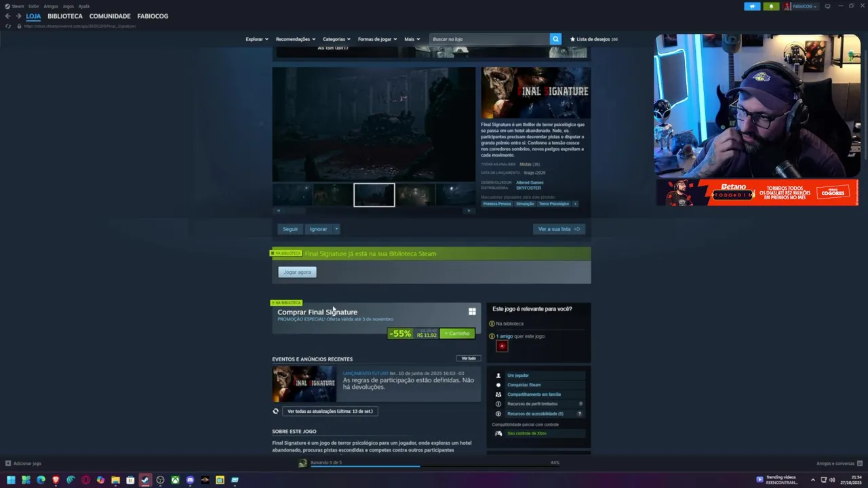Click the Windows platform icon in purchase box
This screenshot has width=868, height=488.
tap(472, 312)
